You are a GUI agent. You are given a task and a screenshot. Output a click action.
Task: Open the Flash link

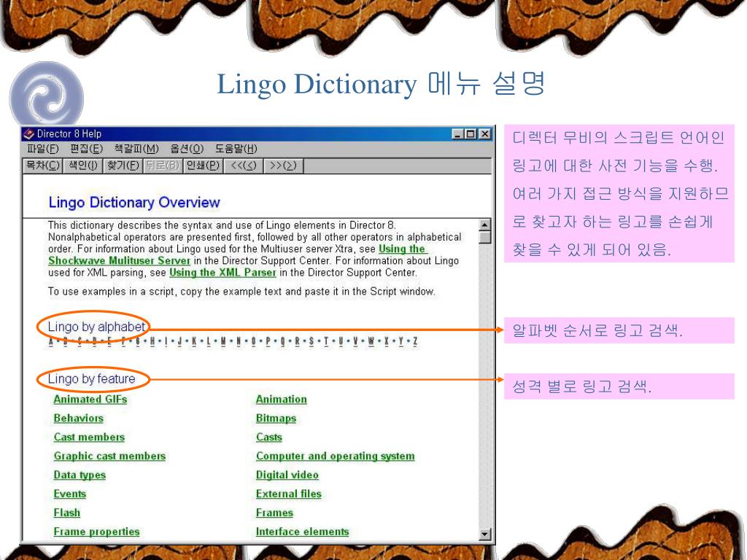[x=66, y=513]
